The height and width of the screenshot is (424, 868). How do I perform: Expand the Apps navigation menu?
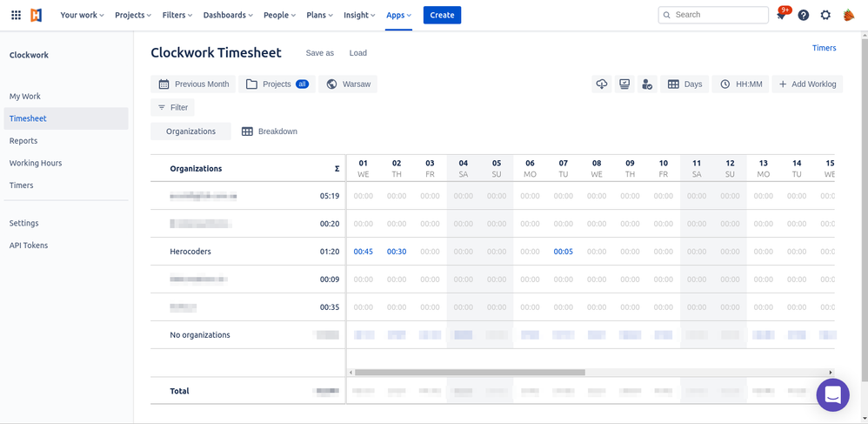pyautogui.click(x=398, y=15)
